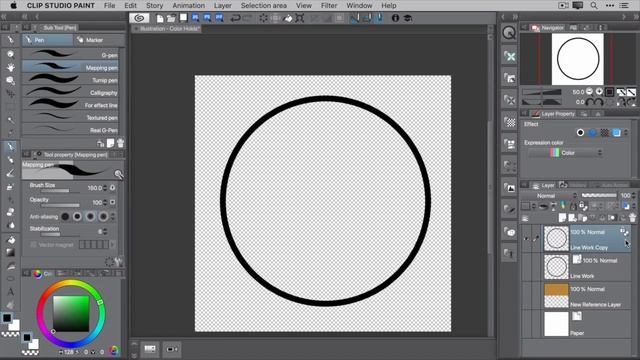Open the Apple menu

(x=13, y=5)
